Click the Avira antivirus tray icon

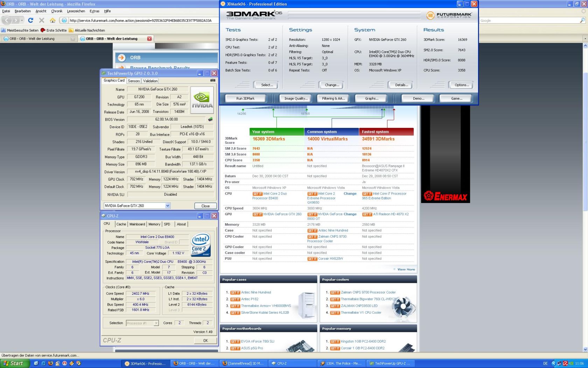coord(565,363)
